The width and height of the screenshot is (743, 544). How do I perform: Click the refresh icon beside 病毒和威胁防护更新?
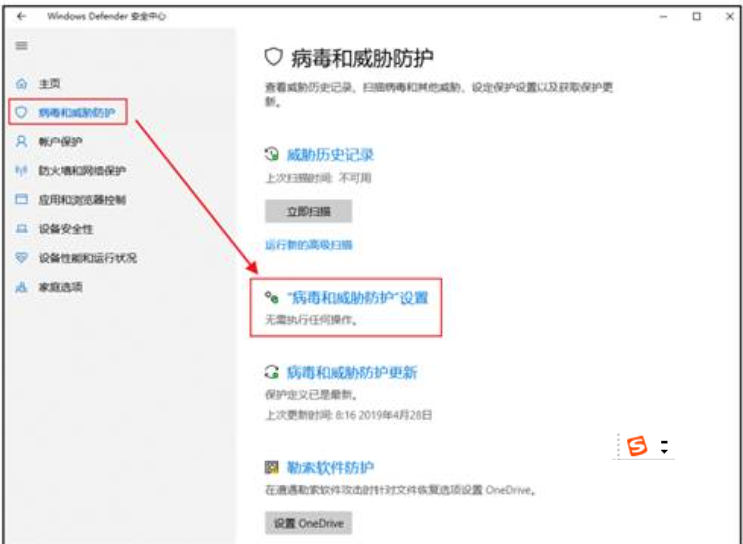272,372
